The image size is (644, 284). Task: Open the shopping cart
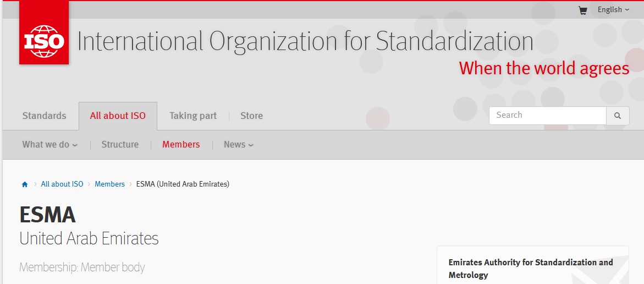(x=582, y=10)
